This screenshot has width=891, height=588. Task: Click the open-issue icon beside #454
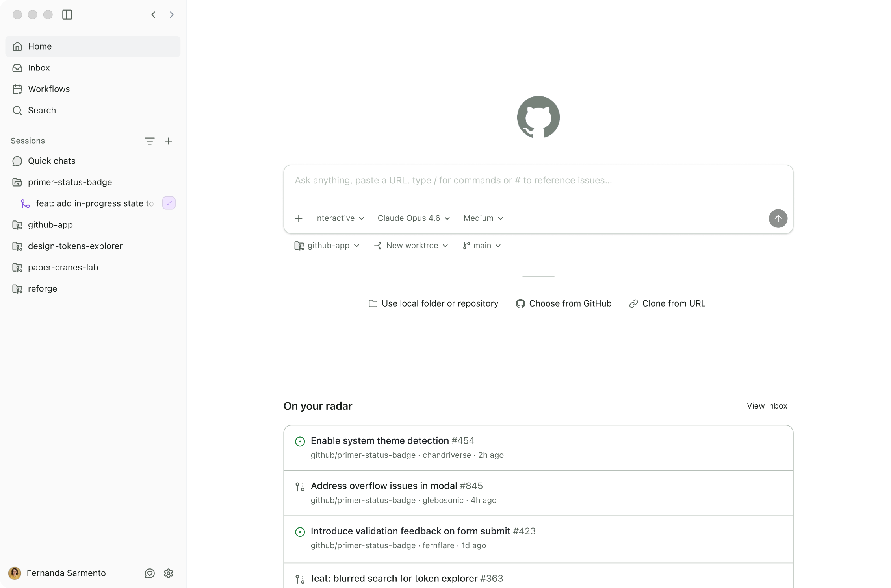[x=300, y=442]
